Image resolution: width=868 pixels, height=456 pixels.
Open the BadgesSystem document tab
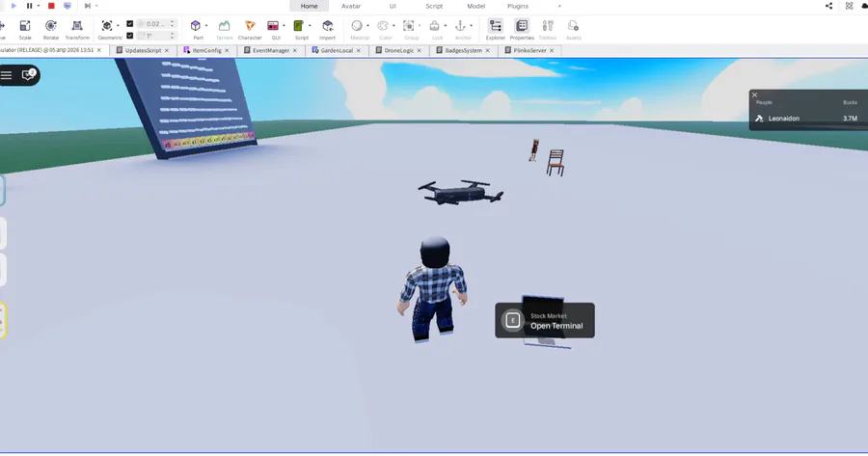[463, 50]
